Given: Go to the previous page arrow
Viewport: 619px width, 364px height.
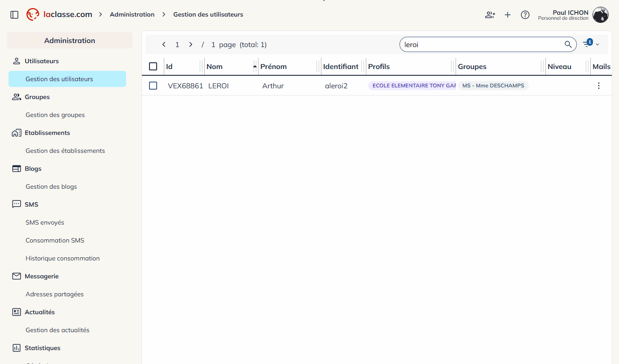Looking at the screenshot, I should pos(164,44).
